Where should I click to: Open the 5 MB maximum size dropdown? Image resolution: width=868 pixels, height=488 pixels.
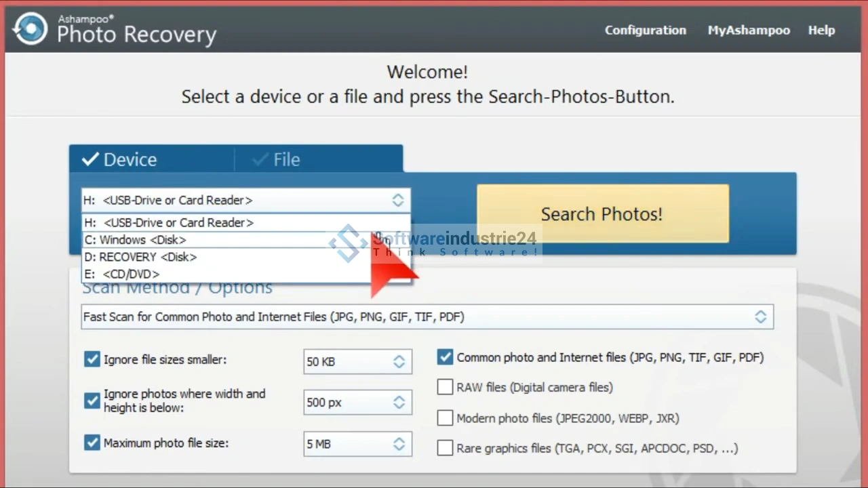pyautogui.click(x=399, y=444)
